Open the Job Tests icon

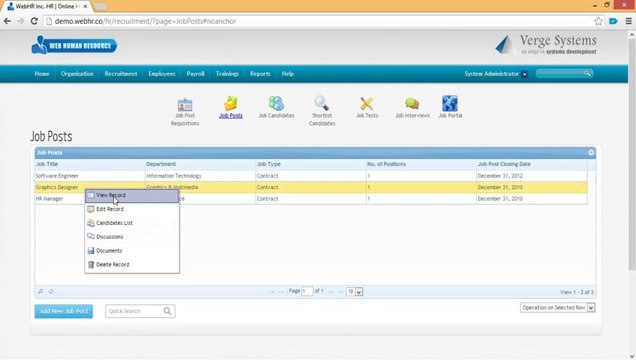click(367, 103)
